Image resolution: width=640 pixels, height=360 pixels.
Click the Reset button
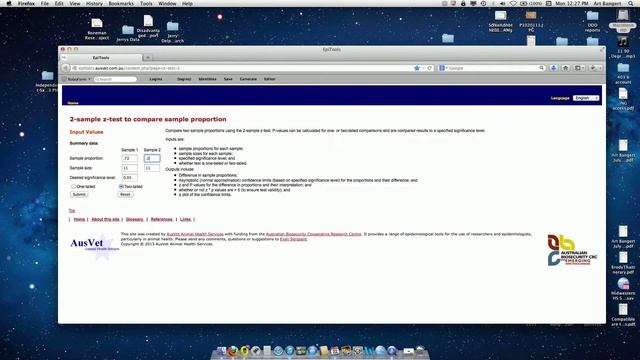coord(125,195)
